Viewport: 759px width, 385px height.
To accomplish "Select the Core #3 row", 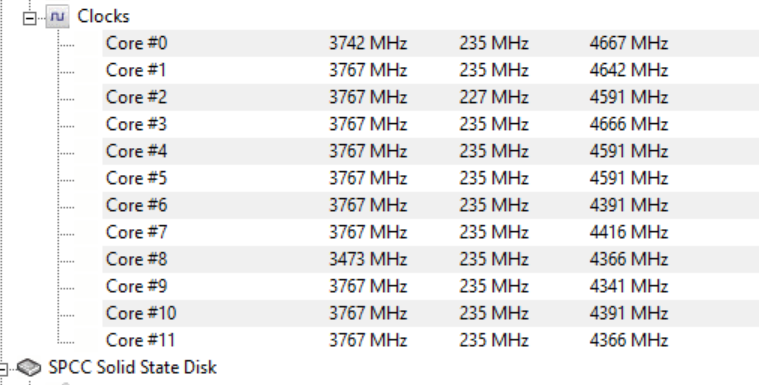I will click(x=431, y=124).
